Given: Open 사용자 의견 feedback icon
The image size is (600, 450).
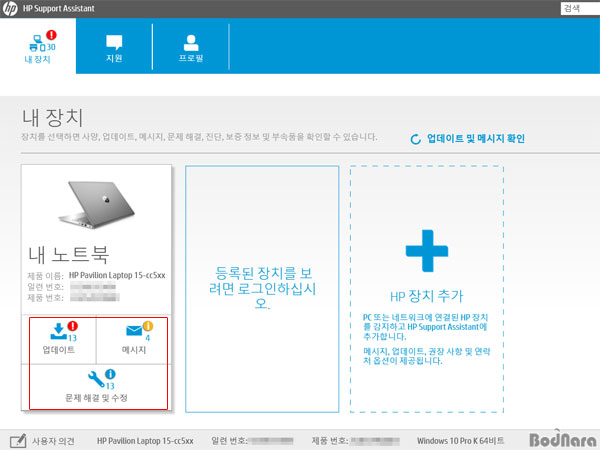Looking at the screenshot, I should point(18,441).
